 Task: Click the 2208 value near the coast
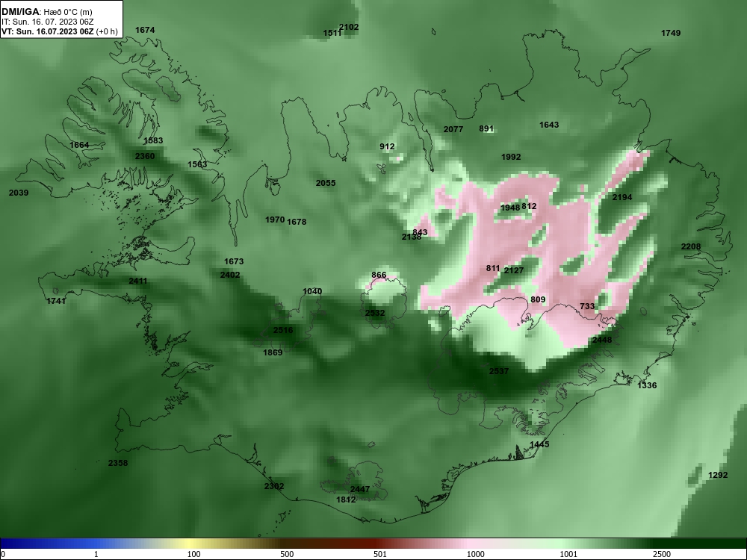coord(691,246)
